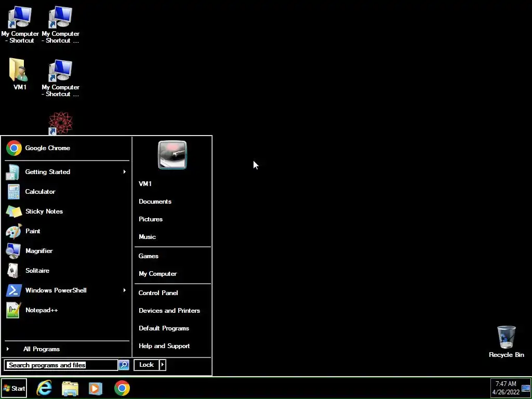Open shutdown options arrow next to Lock
This screenshot has width=532, height=399.
(x=163, y=365)
